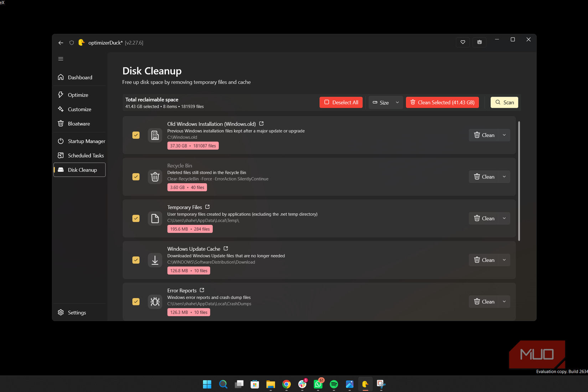Click the cleanup list vertical scrollbar
This screenshot has height=392, width=588.
point(519,181)
